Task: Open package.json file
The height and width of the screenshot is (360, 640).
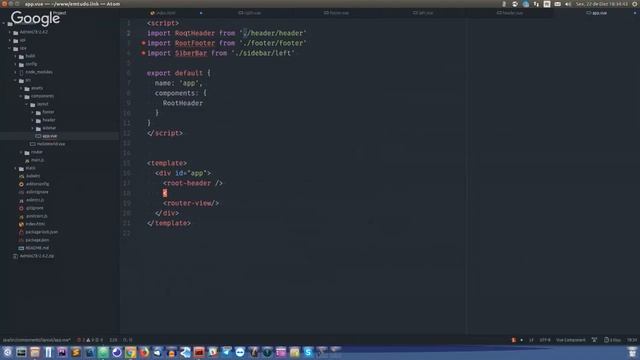Action: tap(37, 240)
